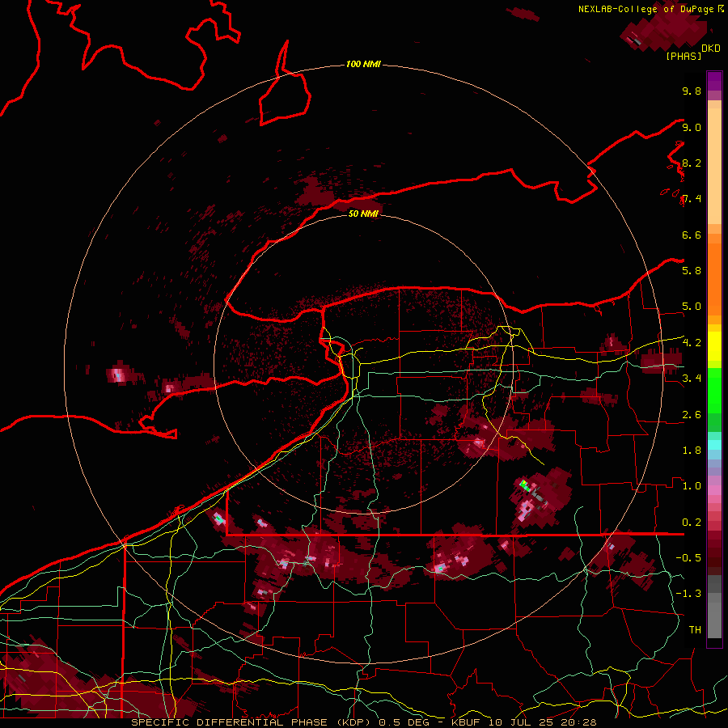
Task: Click the 2.6 value on the color scale
Action: click(x=692, y=415)
